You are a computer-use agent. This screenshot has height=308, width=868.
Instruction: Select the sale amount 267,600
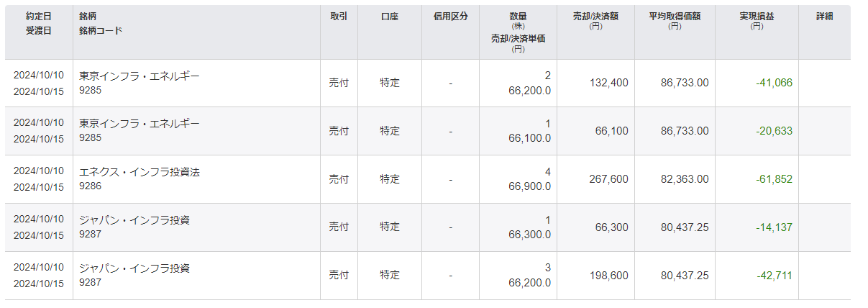click(608, 179)
